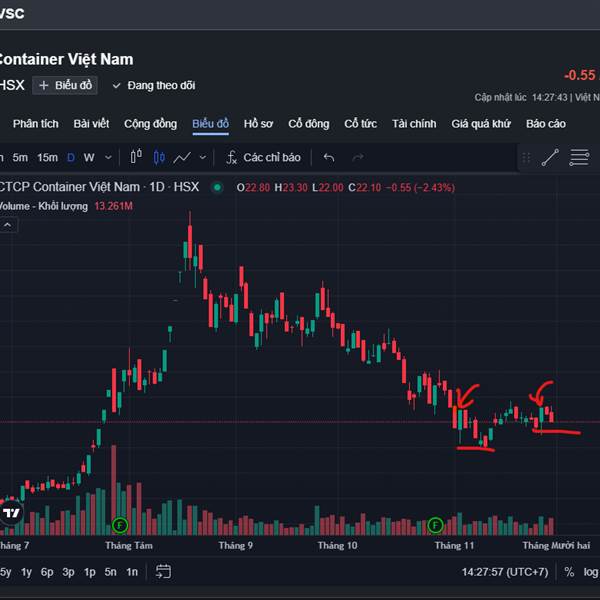
Task: Click the Tháng 10 time axis label
Action: 337,545
